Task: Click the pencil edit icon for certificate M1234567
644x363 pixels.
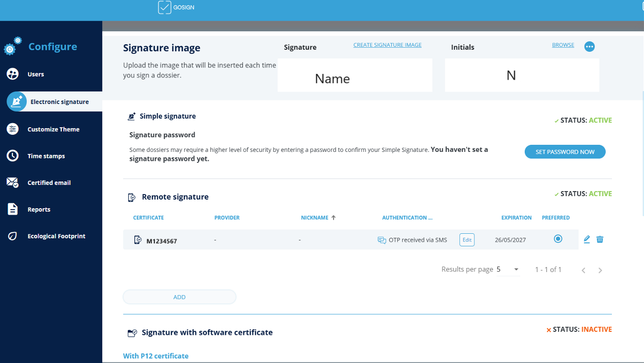Action: [587, 239]
